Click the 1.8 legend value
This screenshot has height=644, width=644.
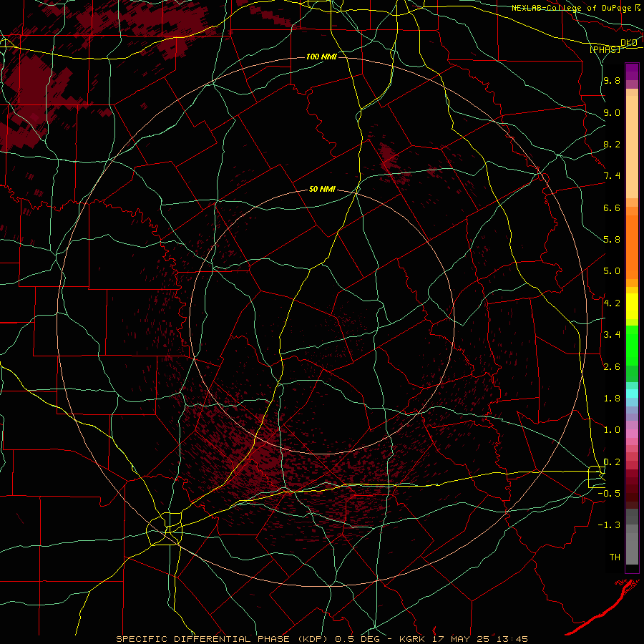pos(612,399)
